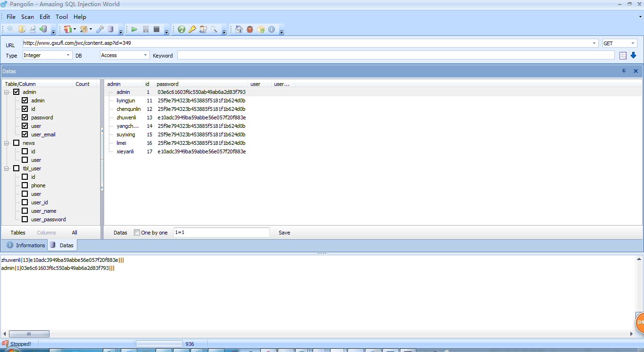Viewport: 644px width, 352px height.
Task: Click the blue down arrow beside Keyword field
Action: coord(633,55)
